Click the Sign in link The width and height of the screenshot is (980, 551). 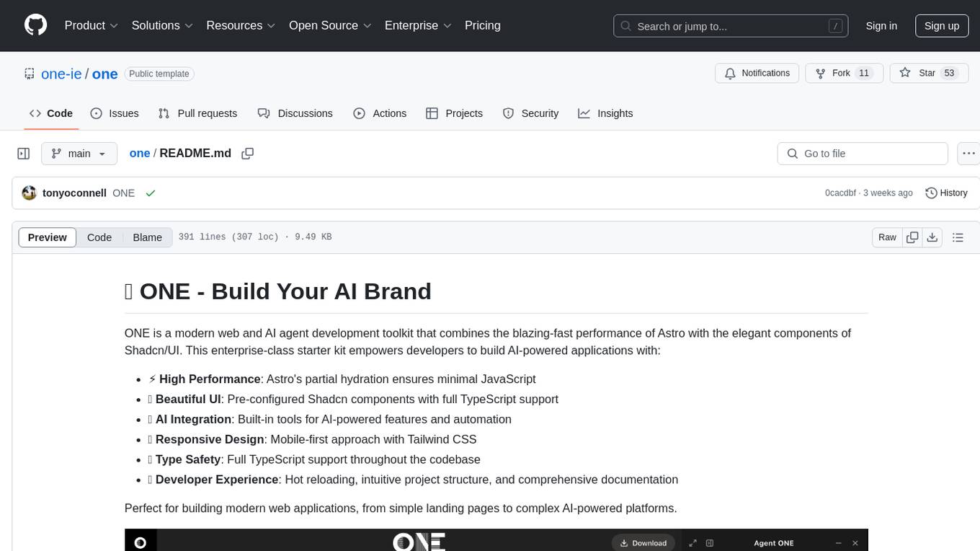coord(881,26)
